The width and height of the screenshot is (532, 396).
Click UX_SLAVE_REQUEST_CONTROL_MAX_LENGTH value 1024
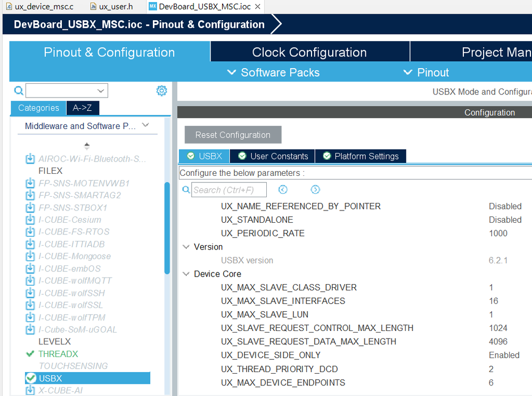(x=498, y=328)
